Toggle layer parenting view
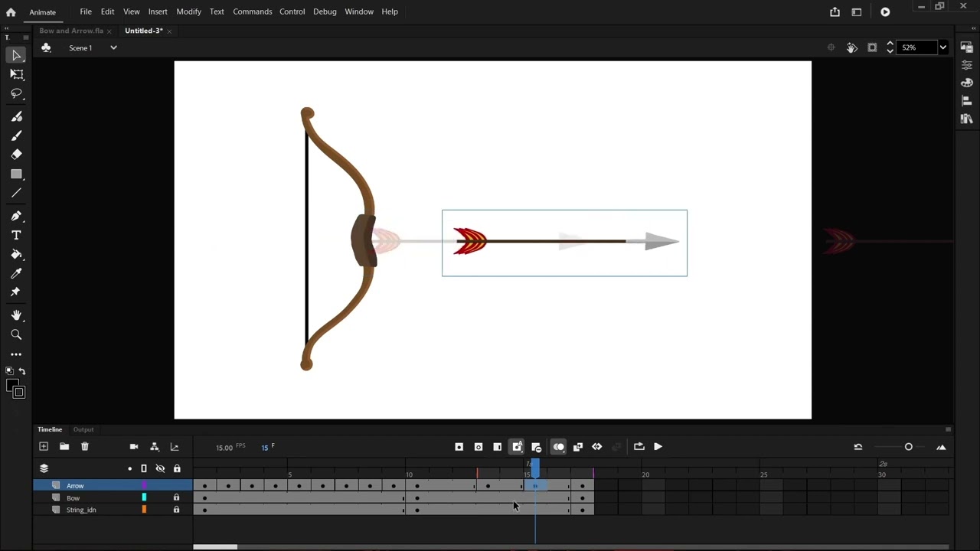Image resolution: width=980 pixels, height=551 pixels. pos(155,447)
